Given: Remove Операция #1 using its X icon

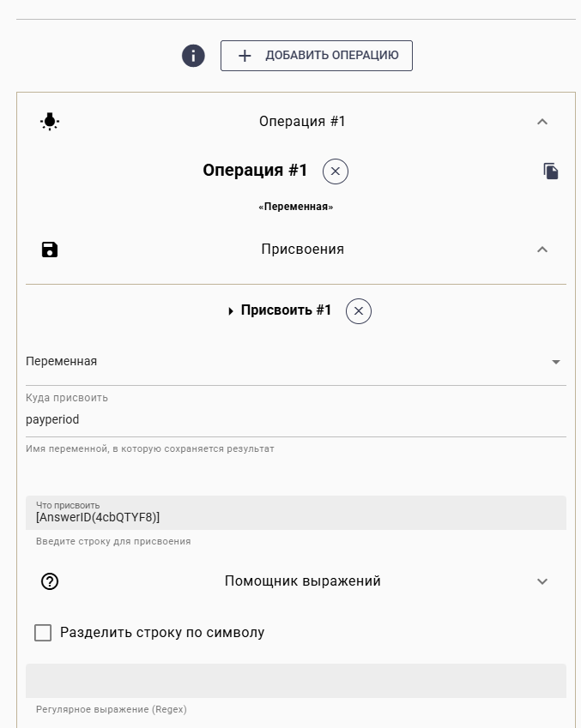Looking at the screenshot, I should (x=335, y=171).
